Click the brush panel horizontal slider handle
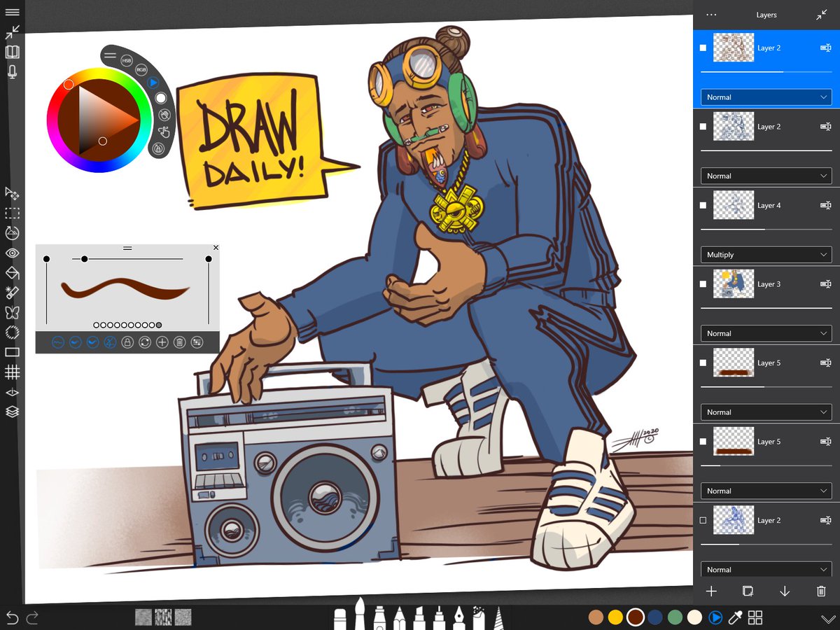Viewport: 840px width, 630px height. coord(84,259)
